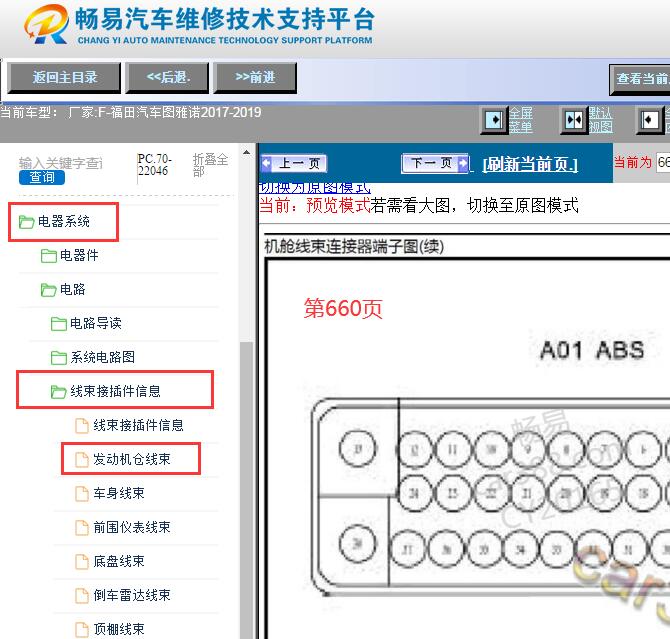This screenshot has width=670, height=639.
Task: Click the 查看当前 button at top right
Action: (x=640, y=79)
